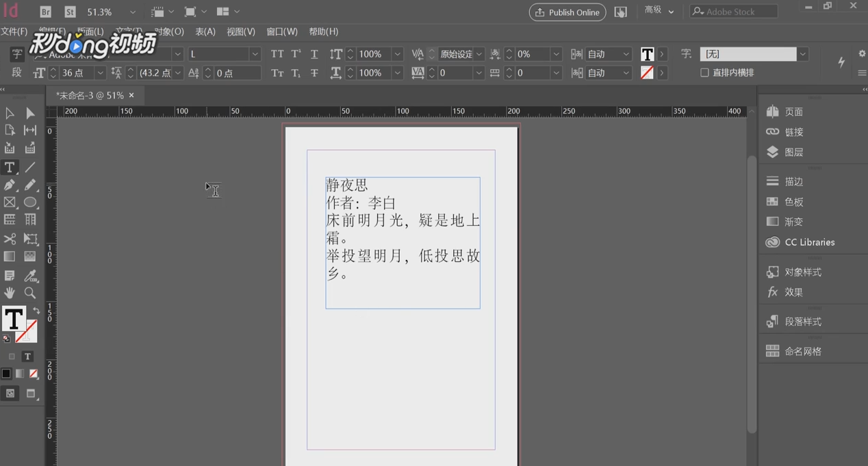Click the Publish Online button
Image resolution: width=868 pixels, height=466 pixels.
tap(567, 12)
